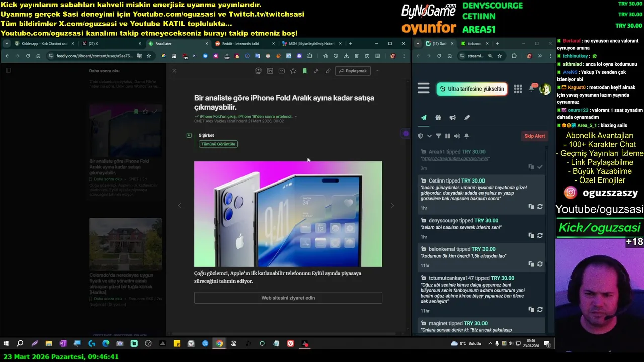644x362 pixels.
Task: Click the shield moderation icon in events bar
Action: pyautogui.click(x=421, y=136)
